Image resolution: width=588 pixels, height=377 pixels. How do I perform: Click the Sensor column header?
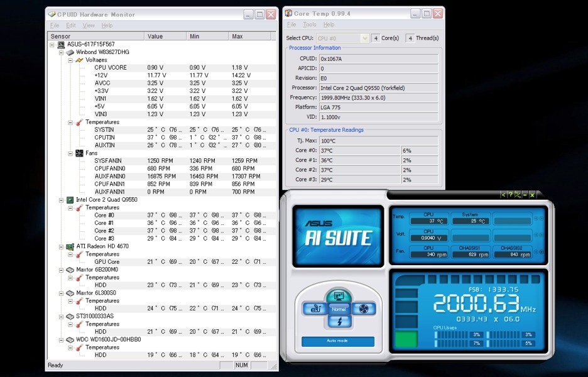96,36
